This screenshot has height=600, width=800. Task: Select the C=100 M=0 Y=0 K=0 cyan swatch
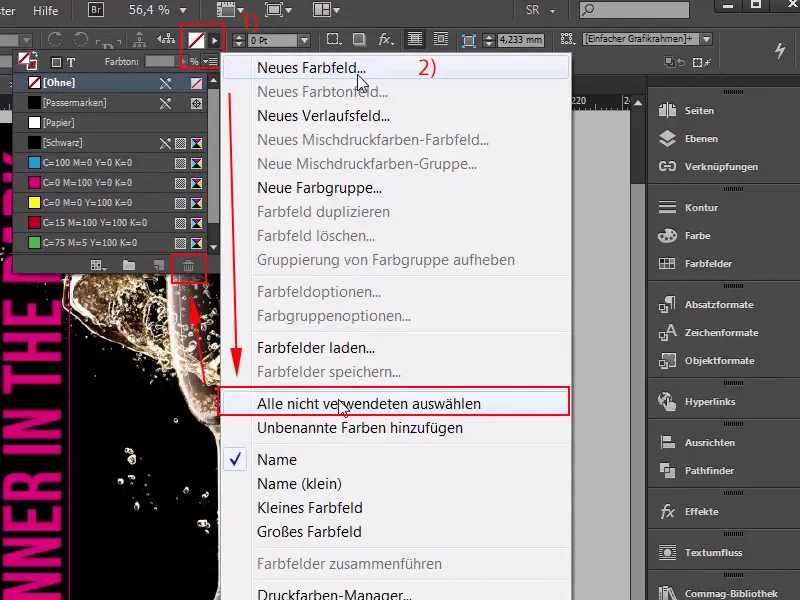click(110, 163)
